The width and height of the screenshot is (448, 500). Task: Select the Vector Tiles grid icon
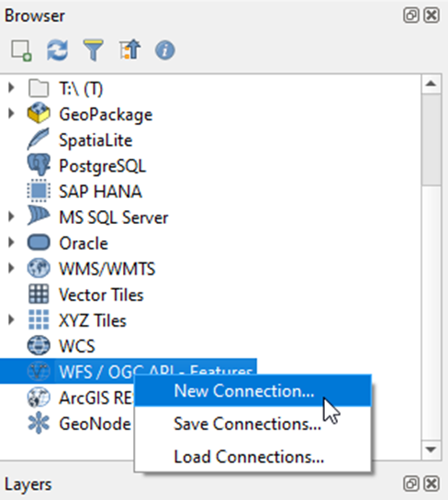[x=39, y=294]
